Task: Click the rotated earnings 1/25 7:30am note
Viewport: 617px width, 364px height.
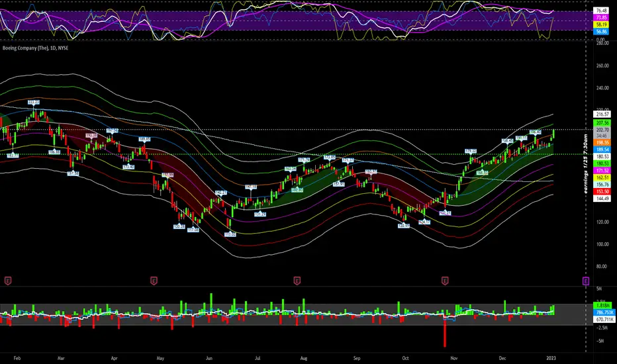Action: 586,163
